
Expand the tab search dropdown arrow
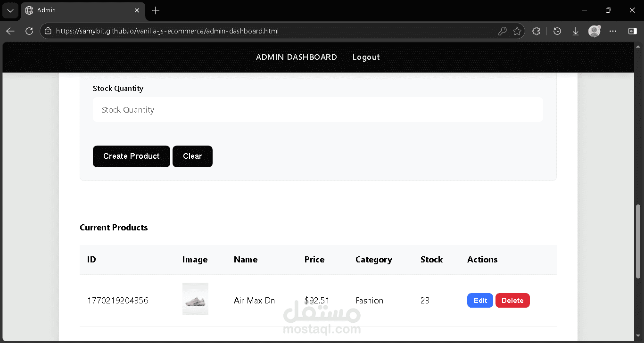click(10, 10)
